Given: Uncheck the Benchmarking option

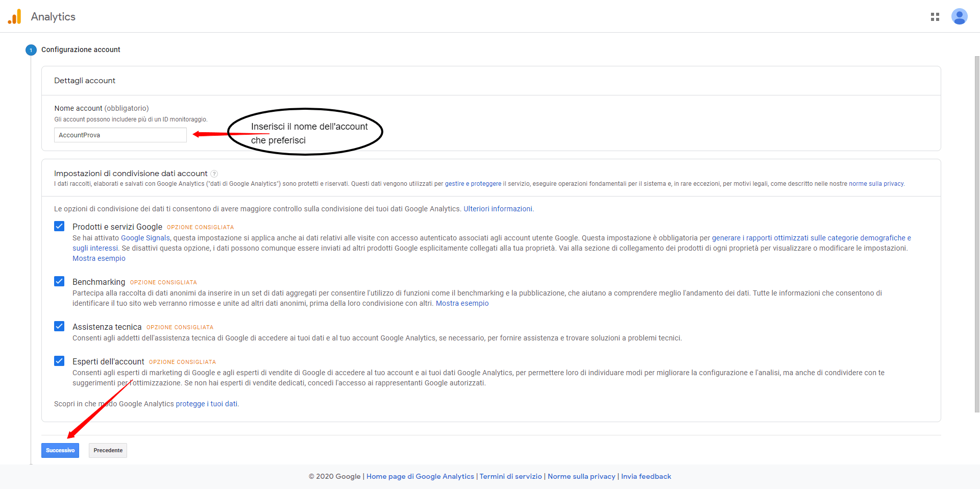Looking at the screenshot, I should point(59,281).
